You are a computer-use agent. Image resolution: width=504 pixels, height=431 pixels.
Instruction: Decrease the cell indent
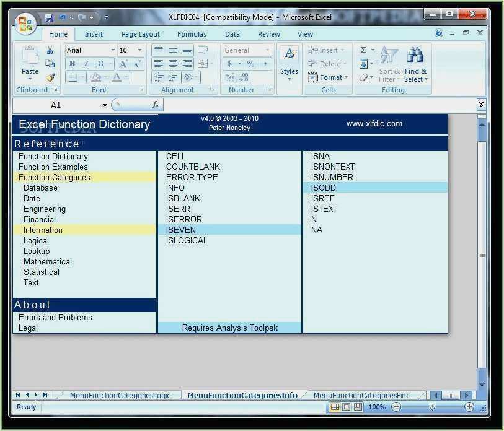pyautogui.click(x=159, y=77)
